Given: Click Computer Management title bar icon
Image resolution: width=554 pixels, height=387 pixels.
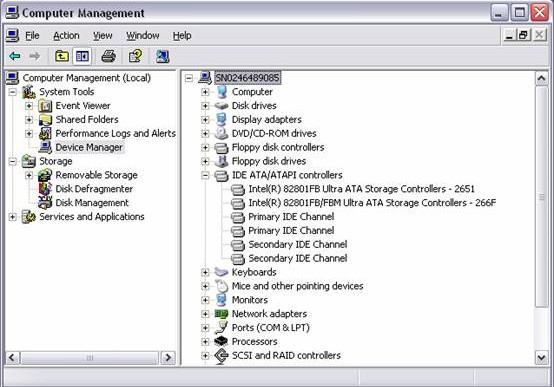Looking at the screenshot, I should click(12, 13).
